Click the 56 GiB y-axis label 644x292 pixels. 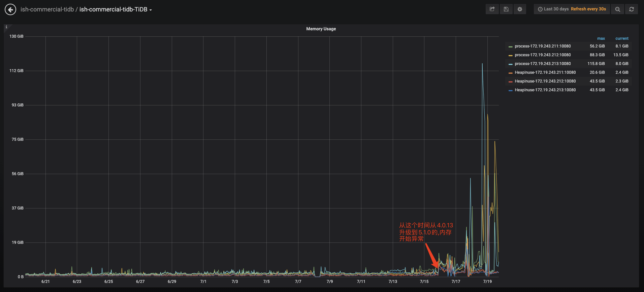(18, 174)
